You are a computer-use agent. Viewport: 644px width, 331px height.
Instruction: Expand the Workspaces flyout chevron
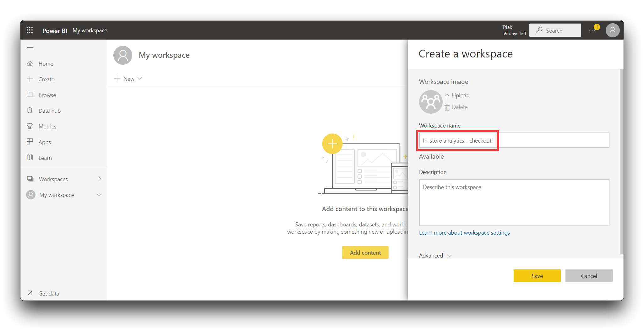[100, 179]
